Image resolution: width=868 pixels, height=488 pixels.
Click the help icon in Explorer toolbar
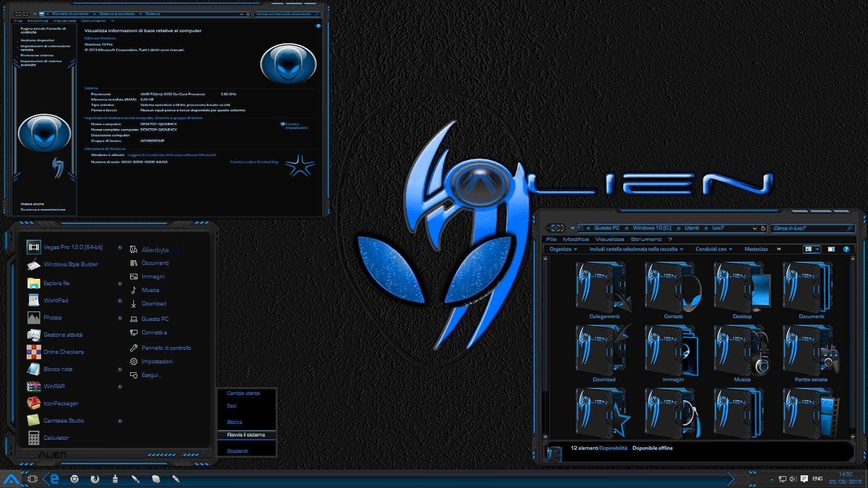[846, 249]
